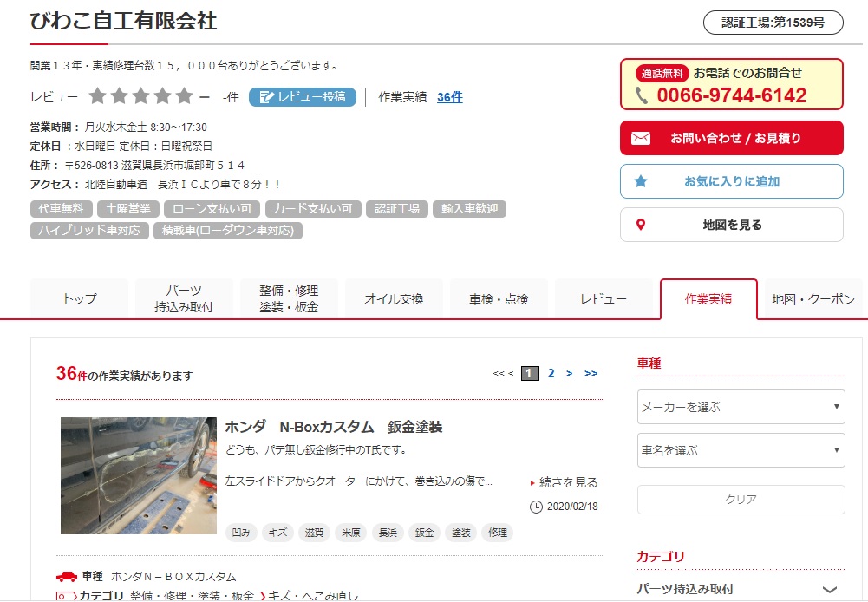Go to page 2 of results
The image size is (868, 602).
[x=551, y=373]
